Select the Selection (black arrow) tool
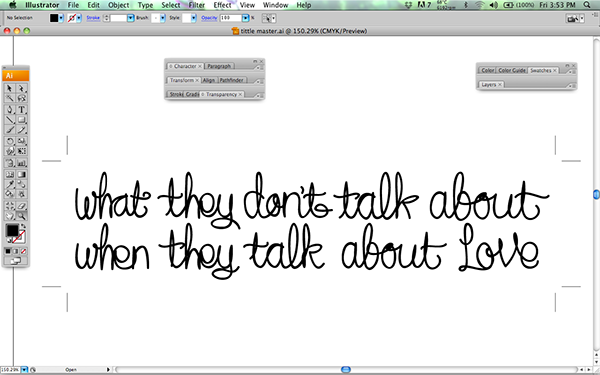 10,88
